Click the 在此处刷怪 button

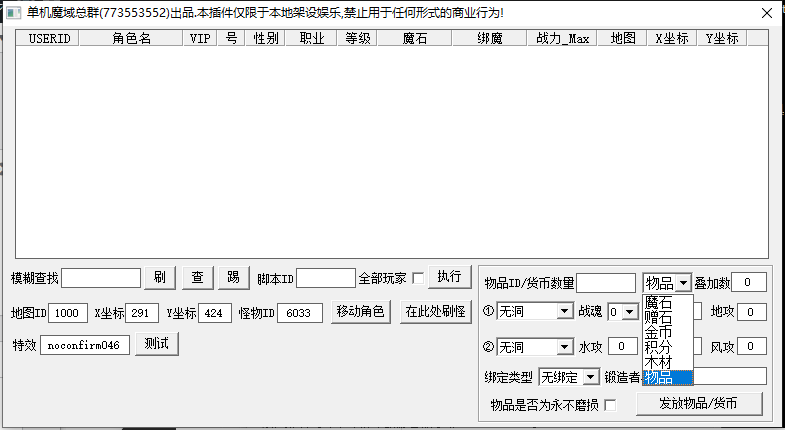(x=436, y=312)
